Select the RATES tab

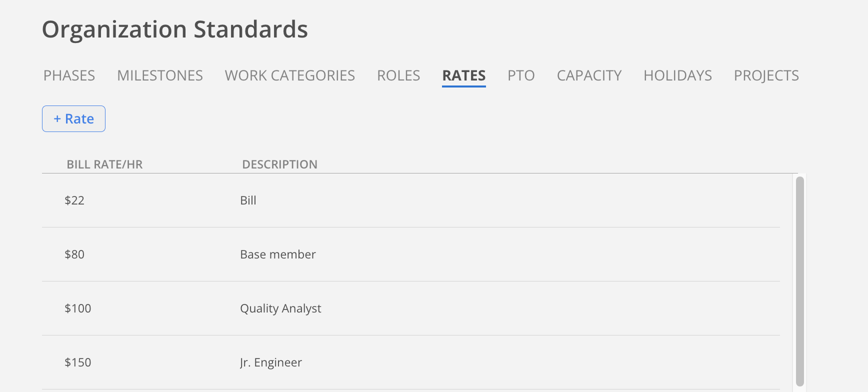(x=463, y=75)
